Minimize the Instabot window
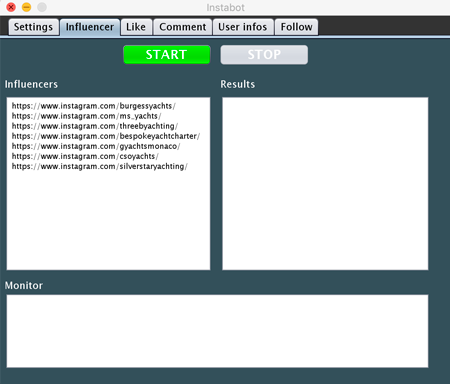 [26, 7]
